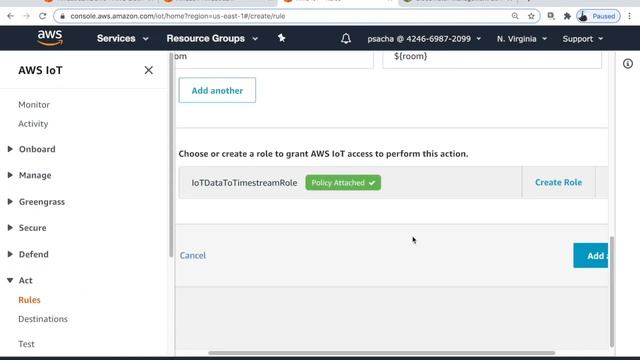This screenshot has width=640, height=360.
Task: Click the zoom magnifier icon in address bar
Action: [515, 16]
